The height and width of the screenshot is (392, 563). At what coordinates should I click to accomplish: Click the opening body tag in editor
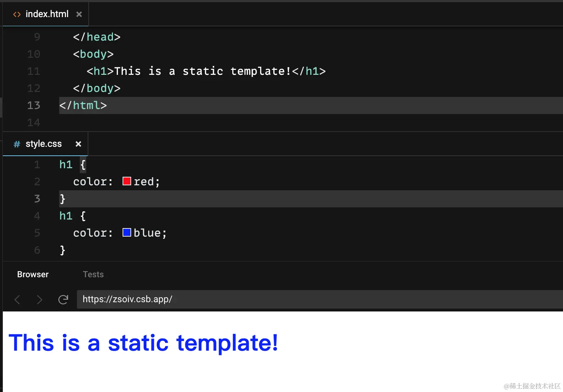(x=93, y=54)
